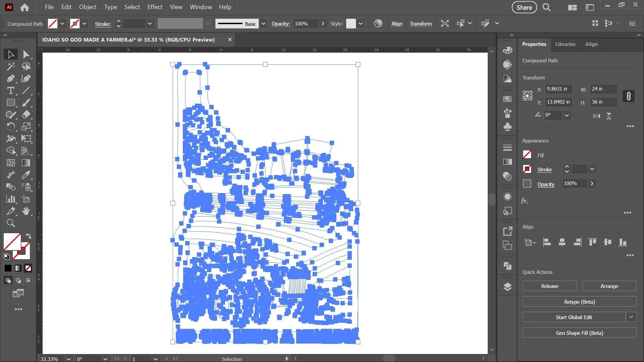Click the Arrange button
Screen dimensions: 644x362
609,286
